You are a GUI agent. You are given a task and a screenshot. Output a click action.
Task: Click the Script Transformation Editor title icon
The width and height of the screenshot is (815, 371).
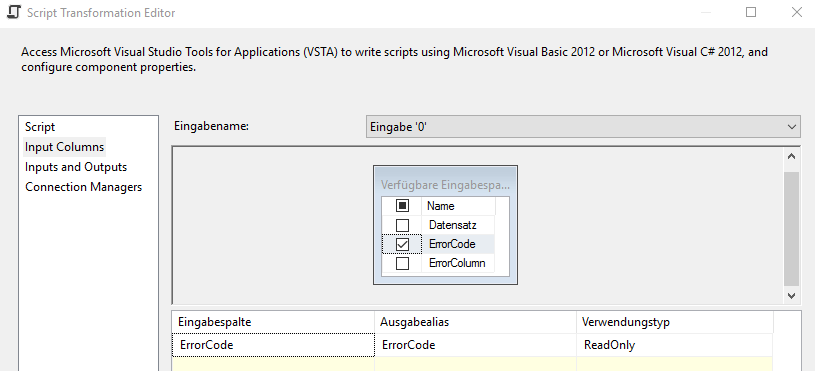[14, 12]
